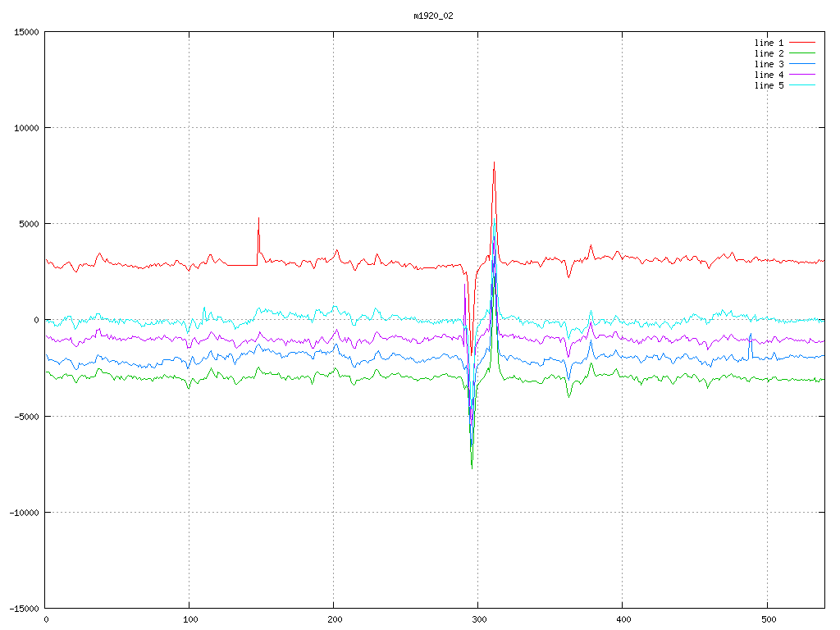Click the y-axis label 10000
The width and height of the screenshot is (840, 630).
tap(26, 128)
